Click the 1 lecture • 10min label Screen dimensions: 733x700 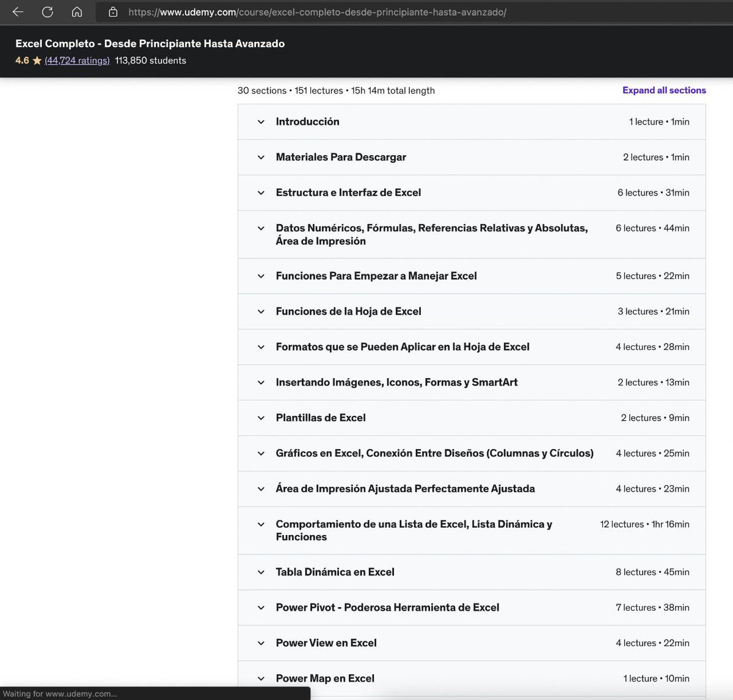point(656,679)
